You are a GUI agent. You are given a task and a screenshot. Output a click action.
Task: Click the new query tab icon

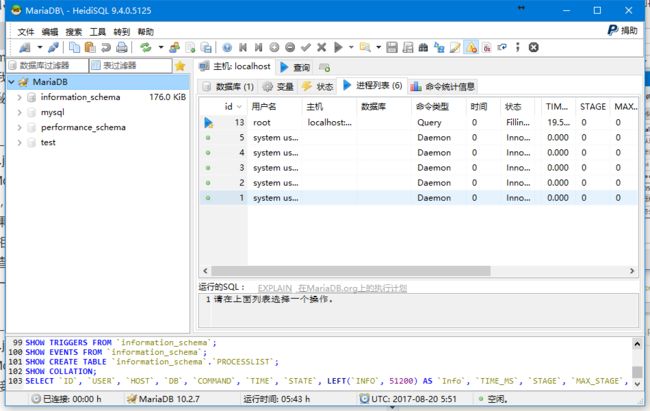pyautogui.click(x=325, y=67)
